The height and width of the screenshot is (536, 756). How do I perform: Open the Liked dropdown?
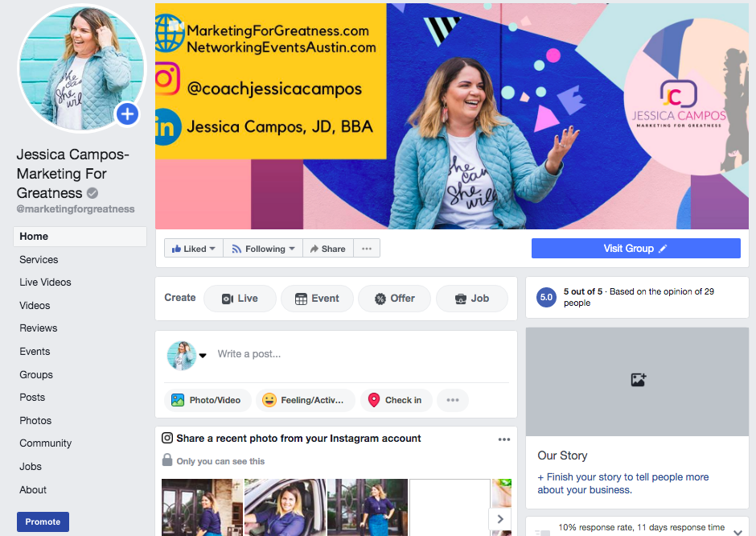pyautogui.click(x=193, y=249)
